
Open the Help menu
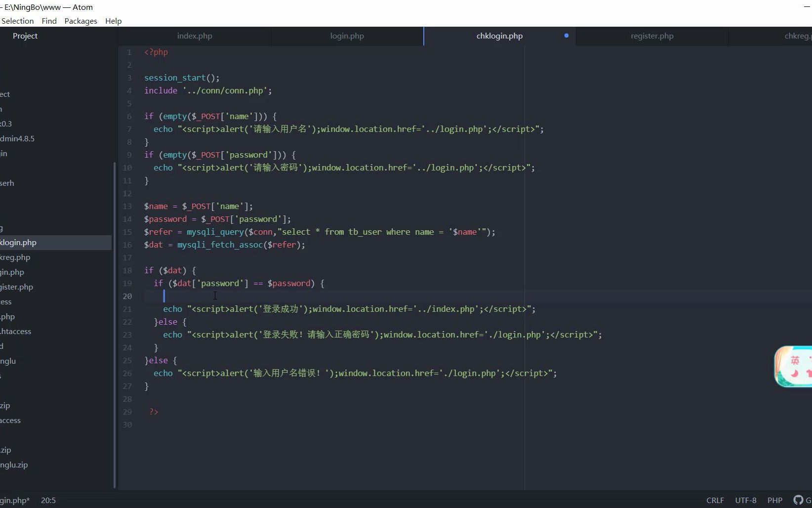coord(113,21)
